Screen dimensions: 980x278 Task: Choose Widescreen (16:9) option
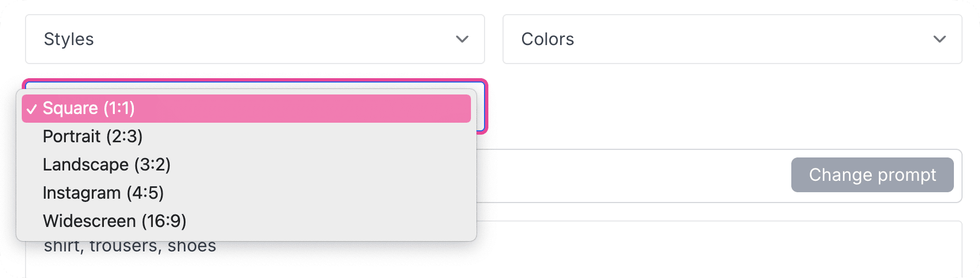click(x=114, y=221)
